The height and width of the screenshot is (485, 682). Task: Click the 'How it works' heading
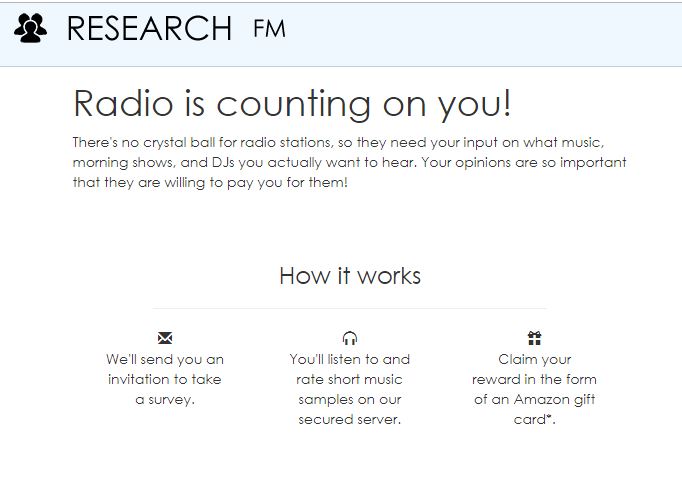(x=350, y=276)
